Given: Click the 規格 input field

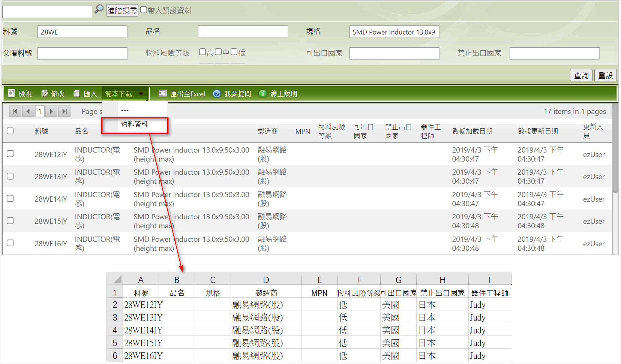Looking at the screenshot, I should (394, 32).
